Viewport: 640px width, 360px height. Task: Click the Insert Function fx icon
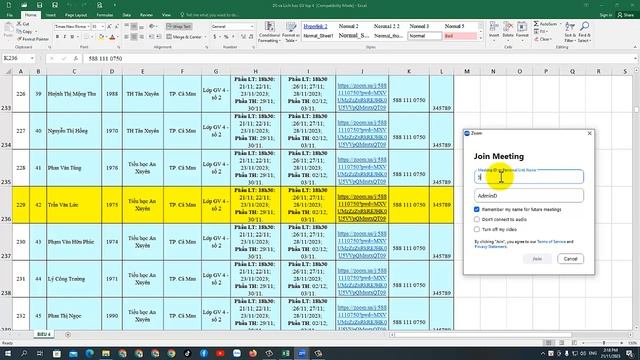point(76,58)
